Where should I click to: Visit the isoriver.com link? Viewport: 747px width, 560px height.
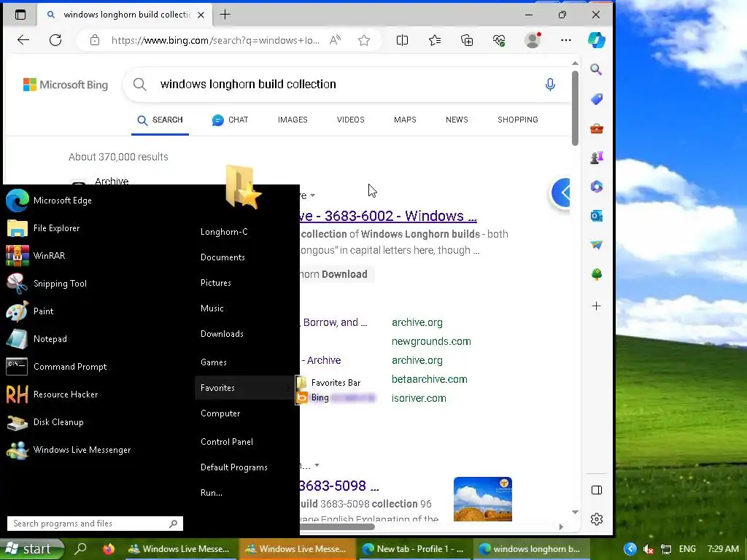pyautogui.click(x=419, y=398)
